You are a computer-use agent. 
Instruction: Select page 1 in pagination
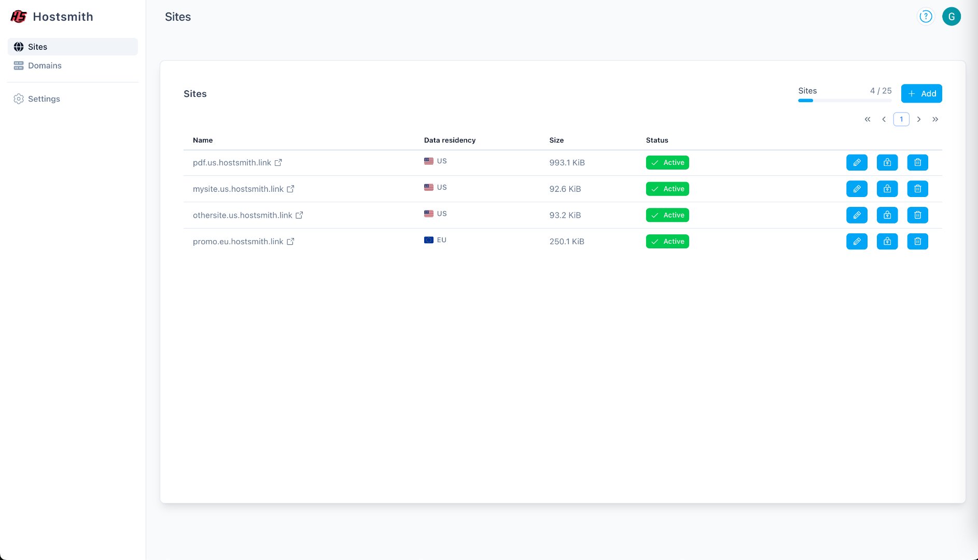pos(901,119)
